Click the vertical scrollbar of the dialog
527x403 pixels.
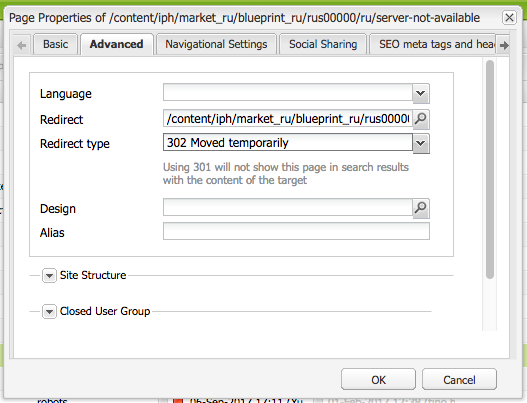(490, 169)
